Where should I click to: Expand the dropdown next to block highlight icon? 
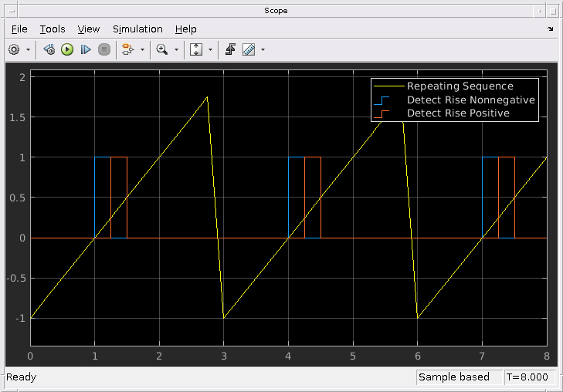pos(142,49)
